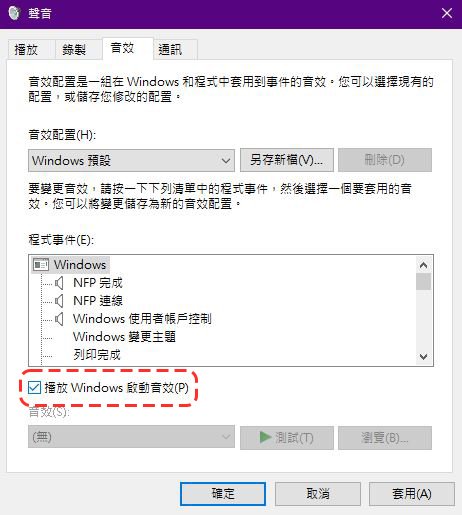The height and width of the screenshot is (515, 462).
Task: Click the 另存新檔(V)... button
Action: (287, 160)
